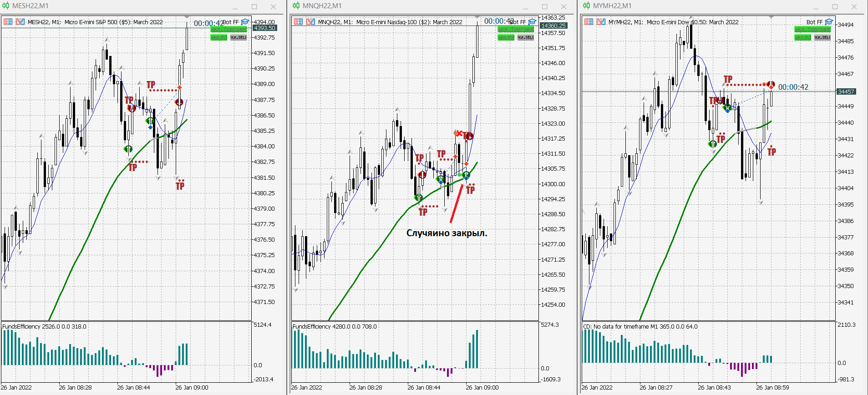The image size is (868, 395).
Task: Toggle the вкл.BUY button in MYMH22 chart
Action: (803, 37)
